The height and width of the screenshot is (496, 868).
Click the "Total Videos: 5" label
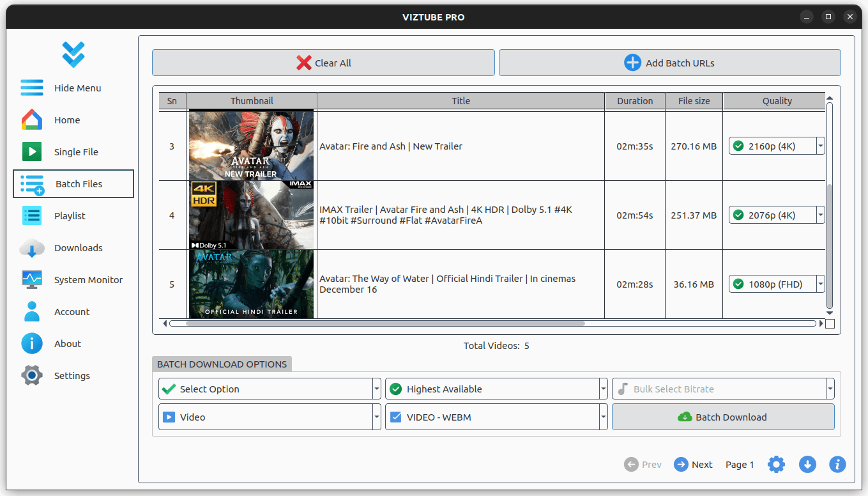pos(496,346)
